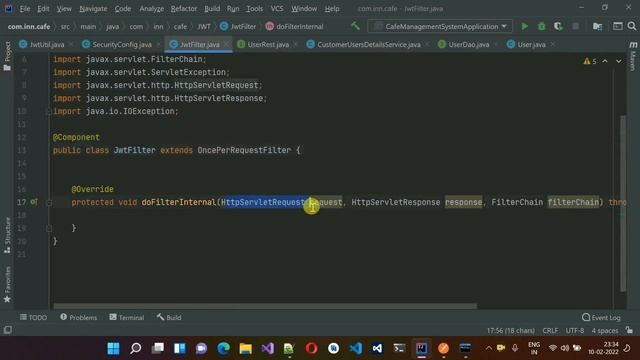Open File Explorer from taskbar
Viewport: 640px width, 360px height.
point(245,348)
